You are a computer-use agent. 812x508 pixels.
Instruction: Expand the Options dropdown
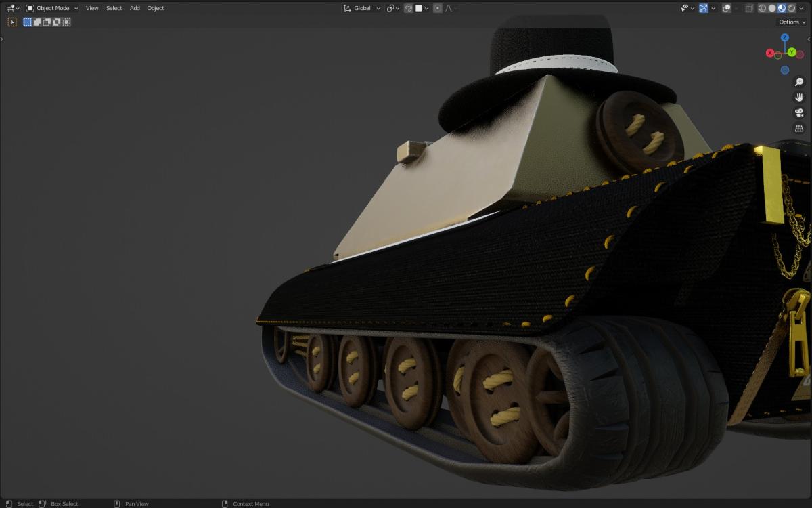[792, 22]
